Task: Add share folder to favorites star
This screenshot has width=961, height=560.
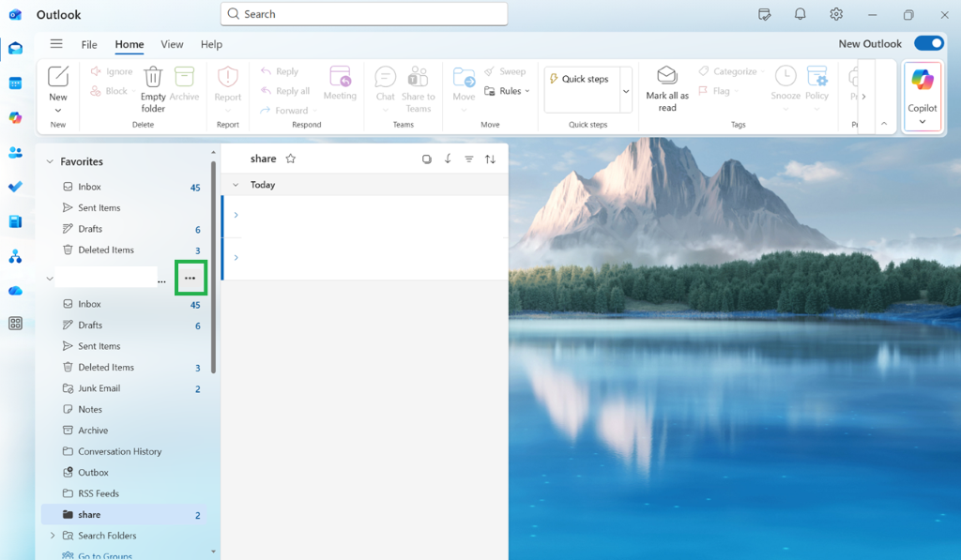Action: pyautogui.click(x=291, y=159)
